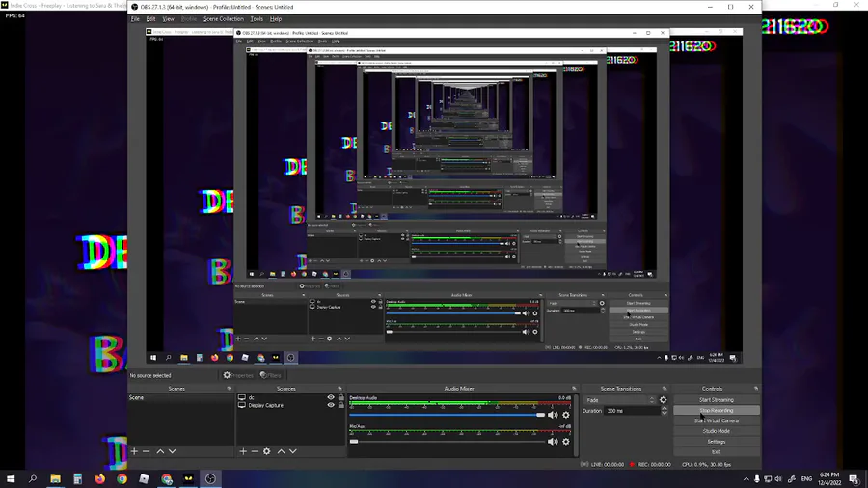Open the Profile menu
Image resolution: width=868 pixels, height=488 pixels.
click(x=189, y=19)
